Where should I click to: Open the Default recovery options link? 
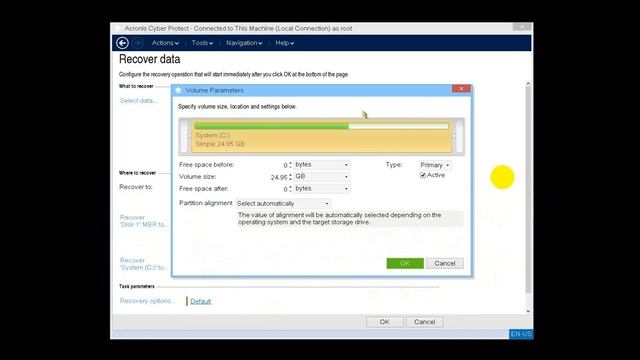(x=200, y=301)
